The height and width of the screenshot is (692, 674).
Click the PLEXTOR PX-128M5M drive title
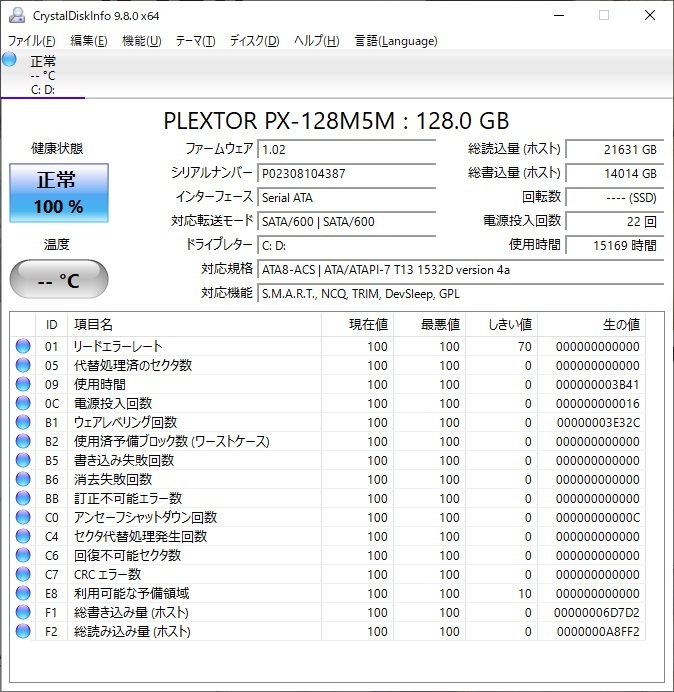(x=336, y=120)
